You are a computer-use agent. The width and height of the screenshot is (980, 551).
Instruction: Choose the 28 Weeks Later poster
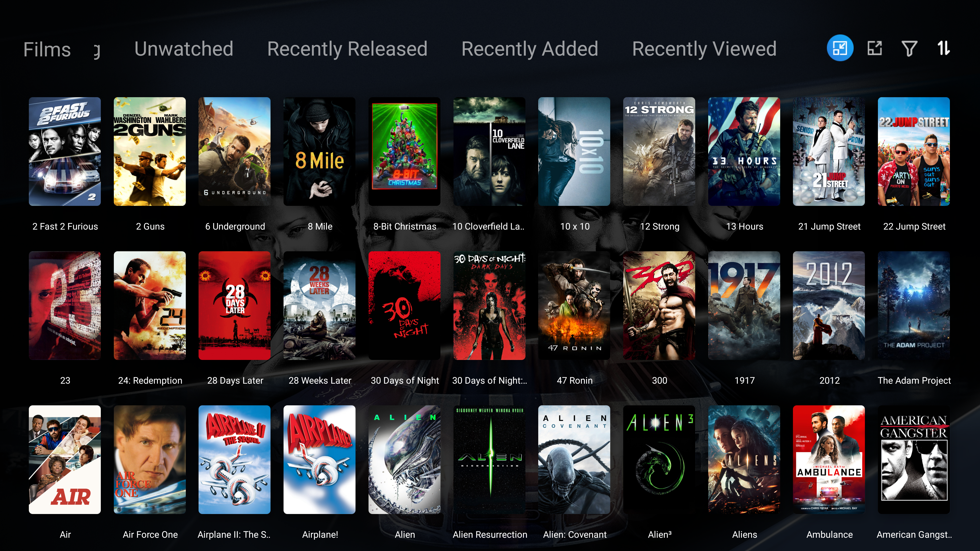320,305
